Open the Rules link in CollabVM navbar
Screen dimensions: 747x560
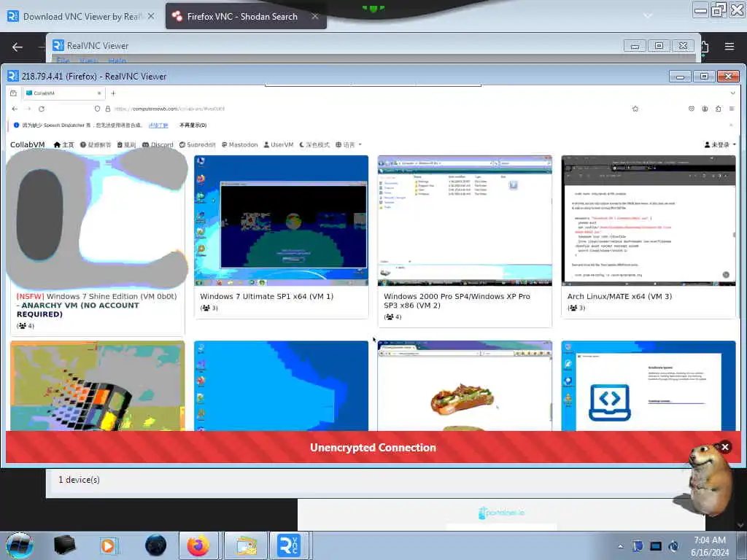pyautogui.click(x=126, y=145)
